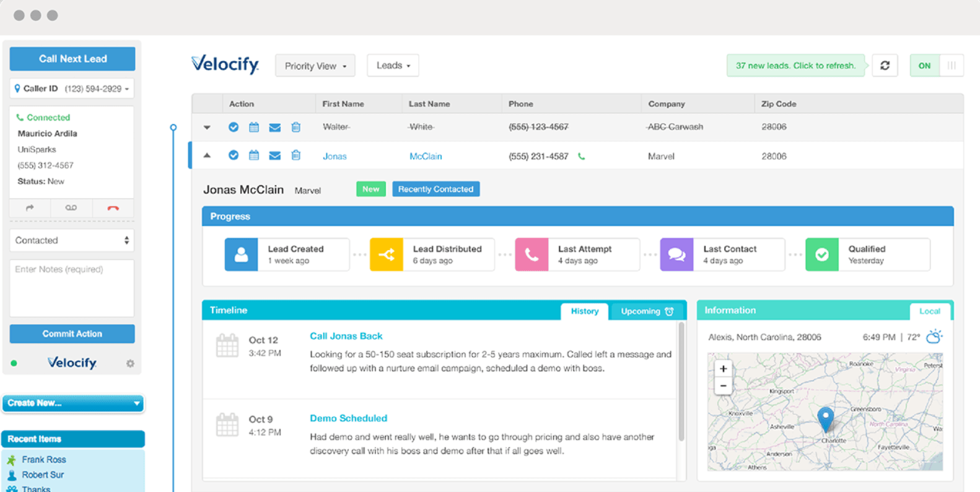The height and width of the screenshot is (492, 980).
Task: Click timeline scrollbar
Action: click(681, 381)
